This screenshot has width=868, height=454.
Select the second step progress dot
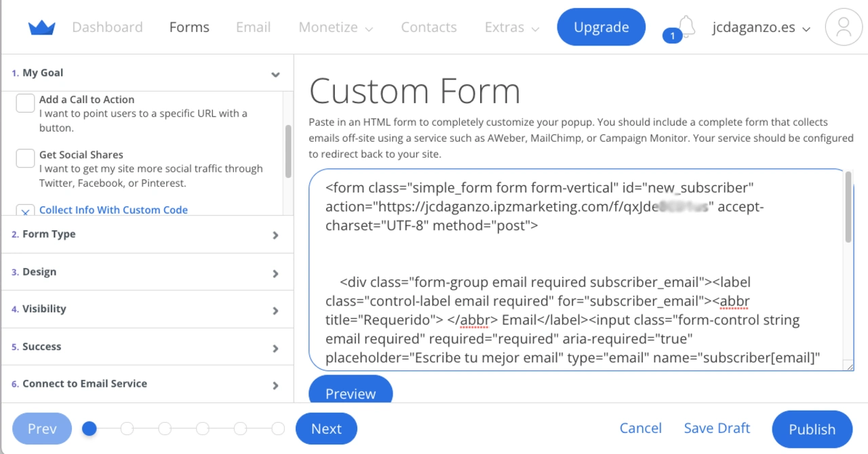[x=127, y=428]
